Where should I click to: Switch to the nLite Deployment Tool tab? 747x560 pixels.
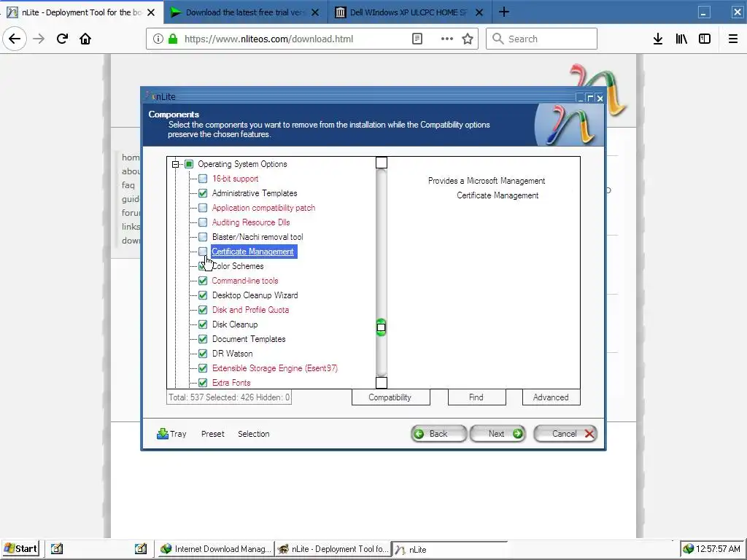[82, 12]
